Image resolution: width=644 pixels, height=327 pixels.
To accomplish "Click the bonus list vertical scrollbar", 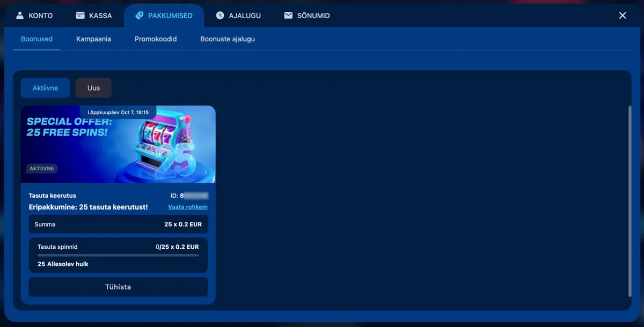I will tap(630, 202).
